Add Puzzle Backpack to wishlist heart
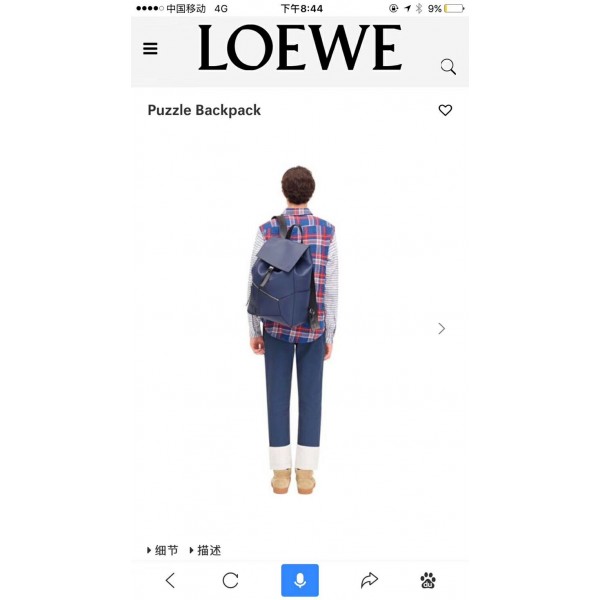 click(x=445, y=110)
